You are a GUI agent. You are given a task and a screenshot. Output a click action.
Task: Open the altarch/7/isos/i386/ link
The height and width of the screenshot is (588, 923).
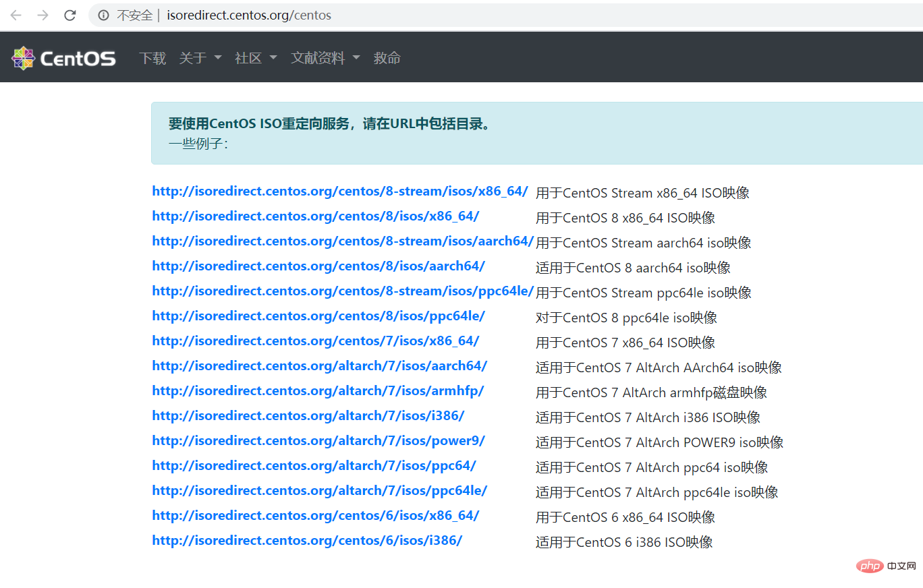[308, 416]
